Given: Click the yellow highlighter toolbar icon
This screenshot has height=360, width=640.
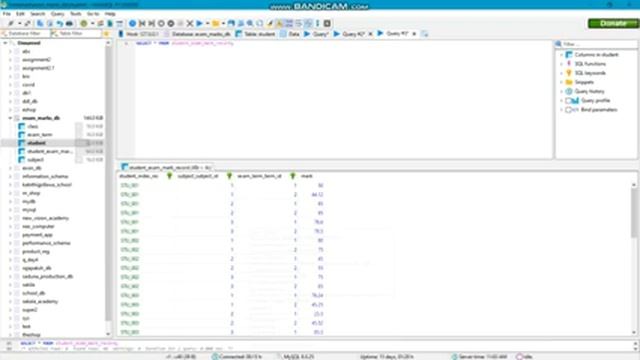Looking at the screenshot, I should 270,24.
